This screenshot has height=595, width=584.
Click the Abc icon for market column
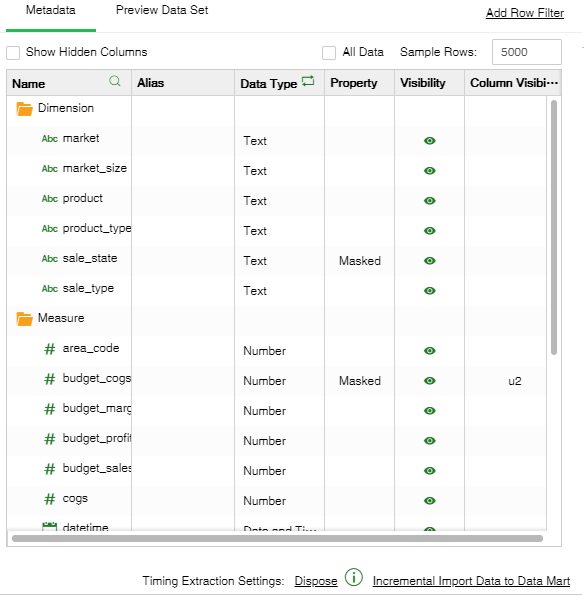50,139
